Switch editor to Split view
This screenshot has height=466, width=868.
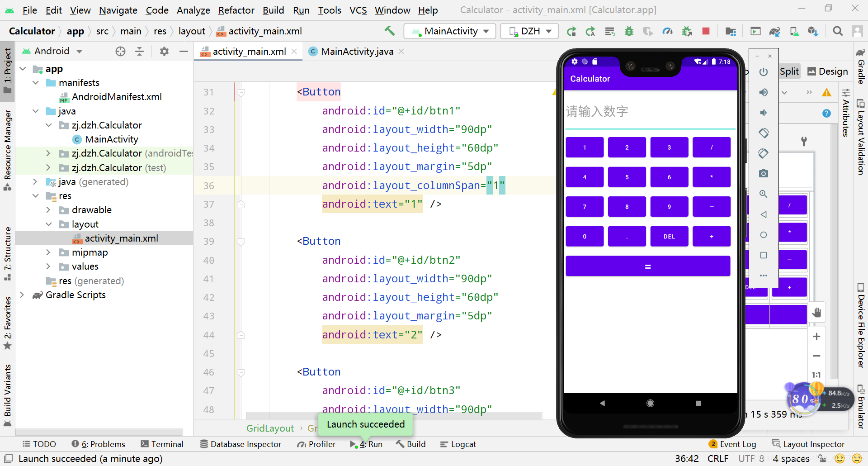coord(789,71)
